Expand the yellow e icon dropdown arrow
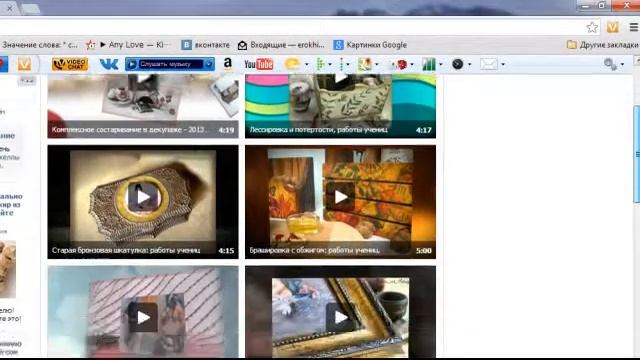The height and width of the screenshot is (360, 640). pyautogui.click(x=307, y=64)
